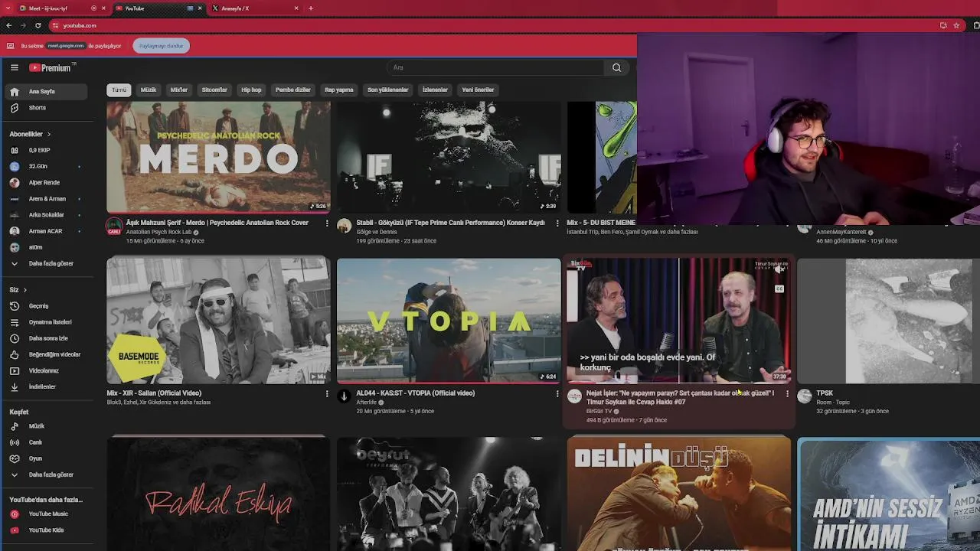Open Arem & Arman subscription channel

click(46, 199)
